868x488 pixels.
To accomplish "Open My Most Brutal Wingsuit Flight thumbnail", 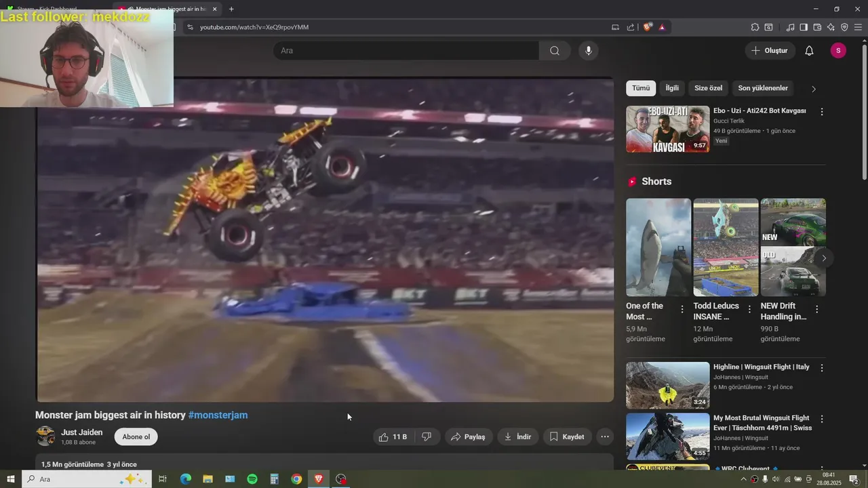I will click(x=668, y=436).
